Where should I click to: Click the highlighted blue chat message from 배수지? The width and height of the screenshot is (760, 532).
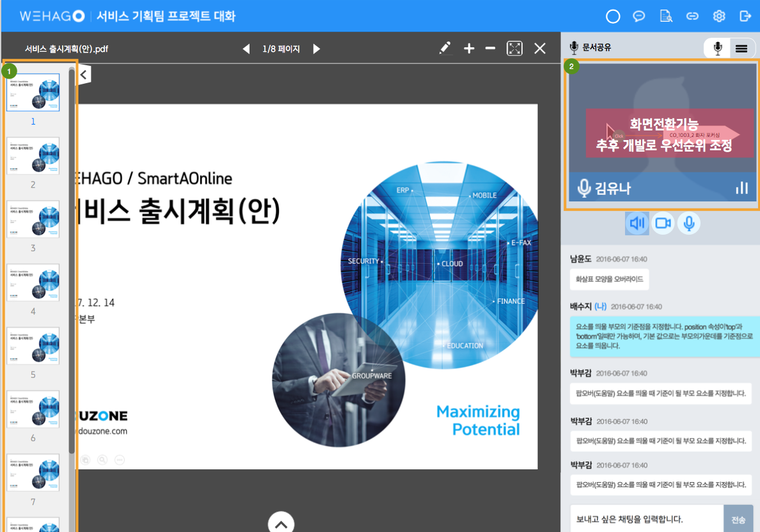(x=664, y=336)
